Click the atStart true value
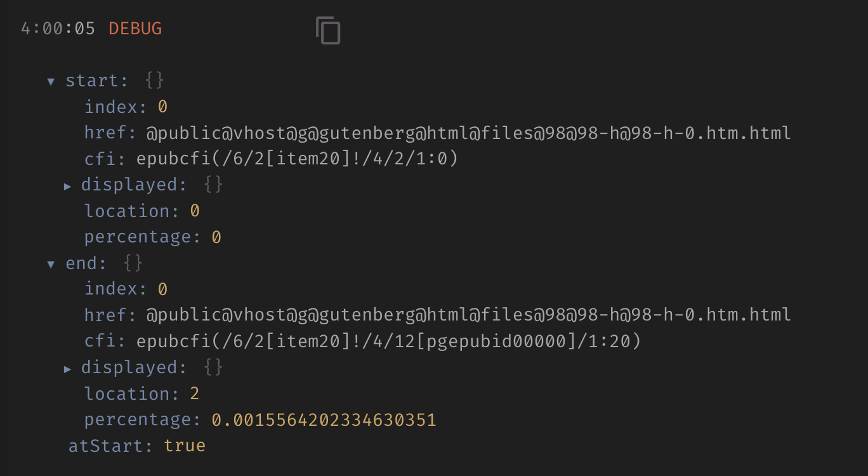Screen dimensions: 868x476 [185, 446]
